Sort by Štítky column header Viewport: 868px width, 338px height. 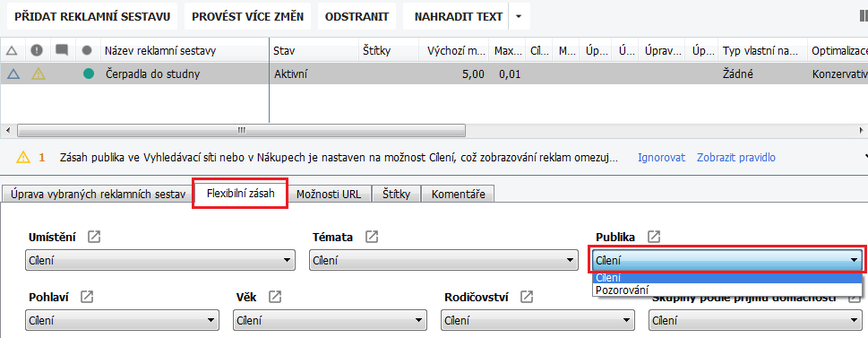pyautogui.click(x=389, y=51)
